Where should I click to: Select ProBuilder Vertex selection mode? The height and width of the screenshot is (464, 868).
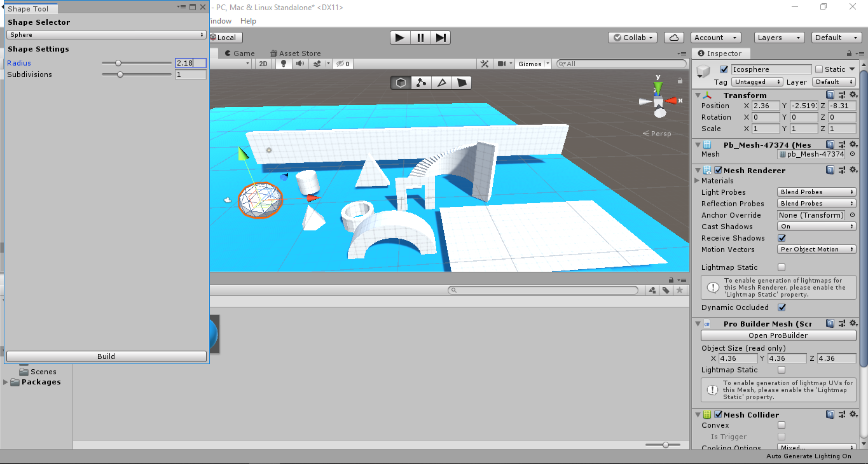pos(420,83)
